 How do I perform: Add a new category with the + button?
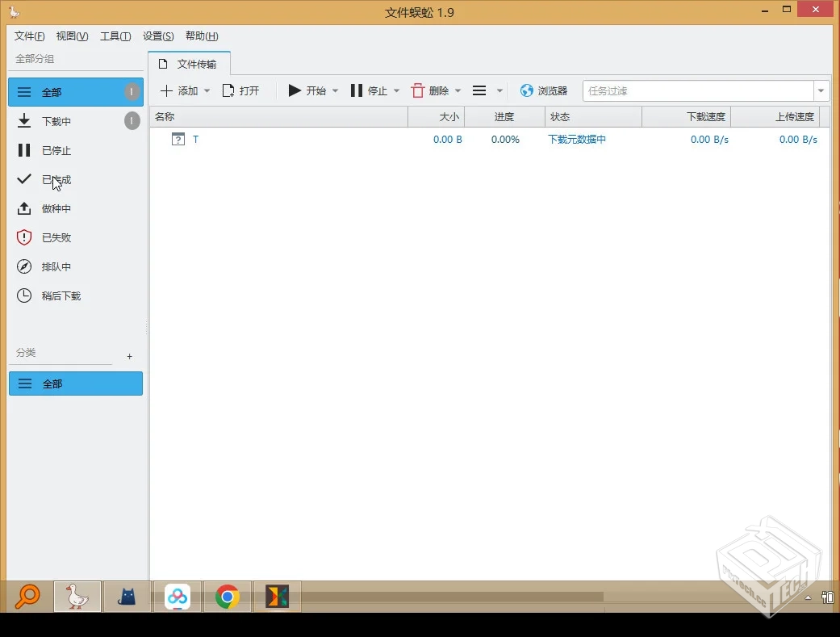click(129, 355)
